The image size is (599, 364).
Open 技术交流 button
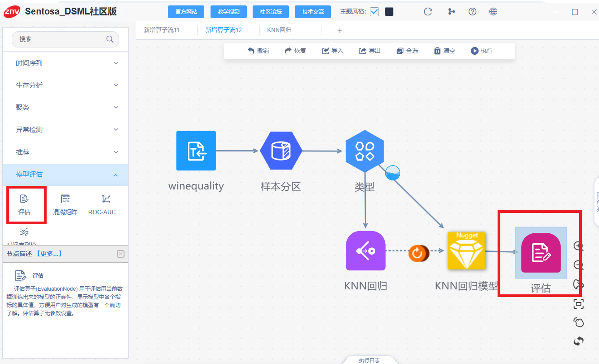point(313,12)
